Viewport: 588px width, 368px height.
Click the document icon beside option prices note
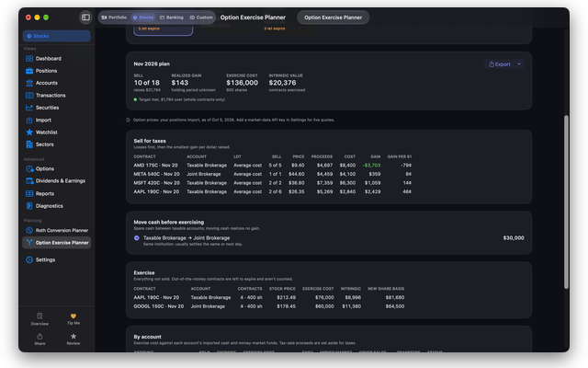coord(128,121)
